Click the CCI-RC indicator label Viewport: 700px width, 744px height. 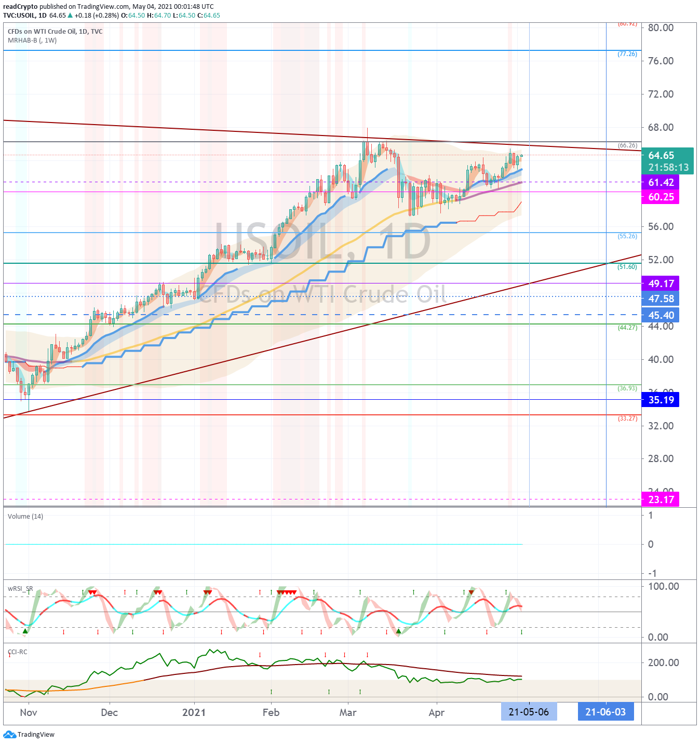(x=18, y=652)
